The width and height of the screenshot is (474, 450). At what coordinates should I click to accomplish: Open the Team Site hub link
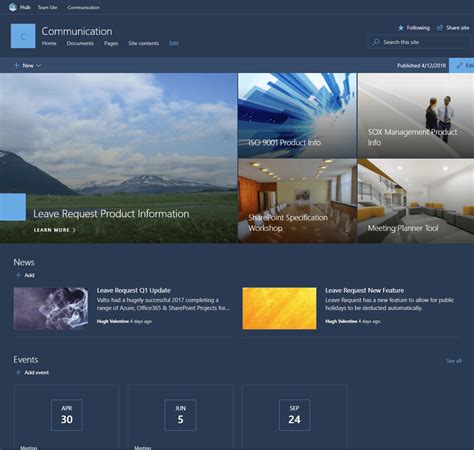[x=47, y=7]
